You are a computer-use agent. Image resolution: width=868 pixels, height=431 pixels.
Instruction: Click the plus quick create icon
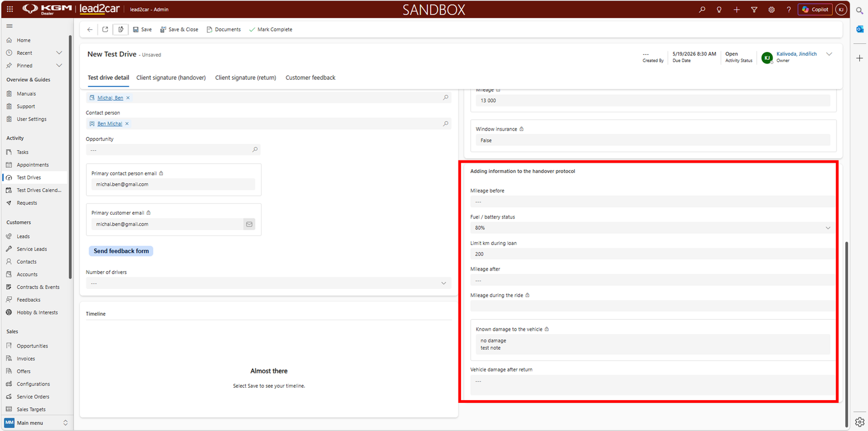[737, 10]
